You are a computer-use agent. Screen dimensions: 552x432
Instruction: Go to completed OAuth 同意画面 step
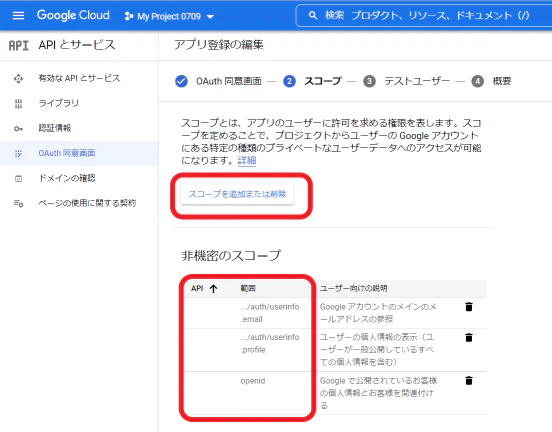218,81
